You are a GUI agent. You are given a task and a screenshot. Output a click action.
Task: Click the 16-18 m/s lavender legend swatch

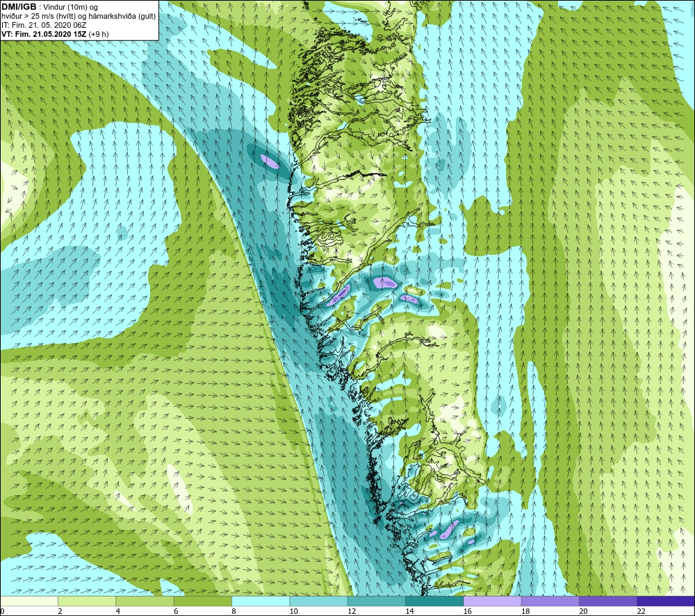tap(493, 601)
